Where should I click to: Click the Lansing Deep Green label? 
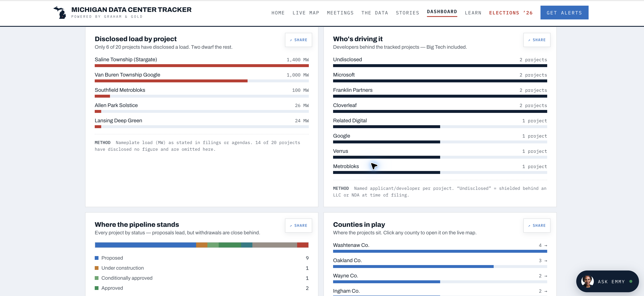pos(118,120)
